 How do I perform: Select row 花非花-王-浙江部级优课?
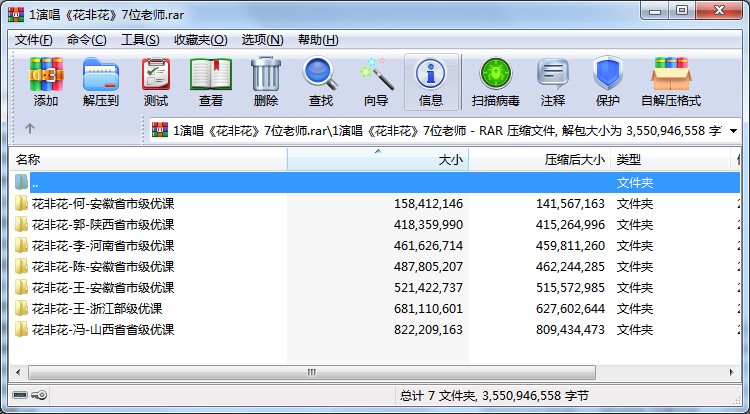click(x=375, y=309)
